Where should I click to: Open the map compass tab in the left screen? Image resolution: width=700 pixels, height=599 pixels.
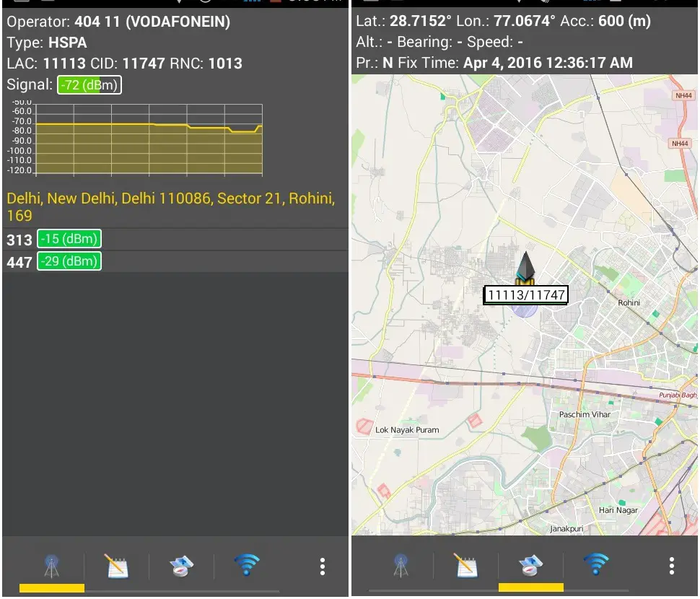181,566
